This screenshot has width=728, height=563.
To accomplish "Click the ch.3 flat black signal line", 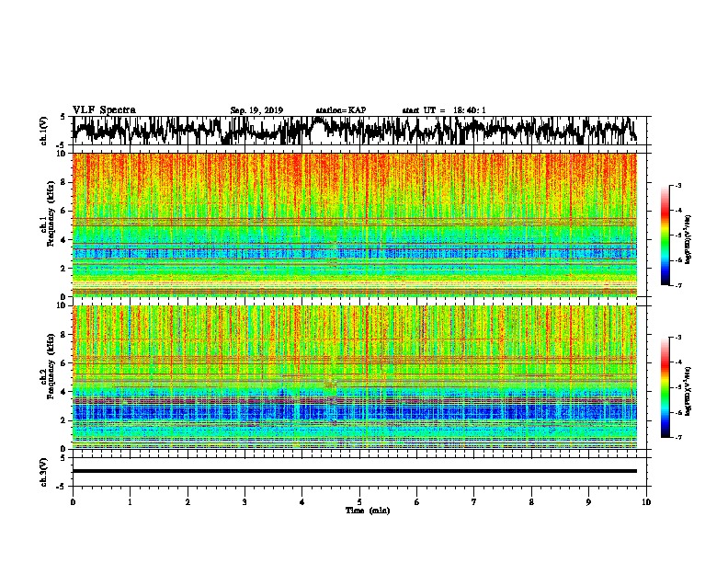I will pyautogui.click(x=354, y=471).
